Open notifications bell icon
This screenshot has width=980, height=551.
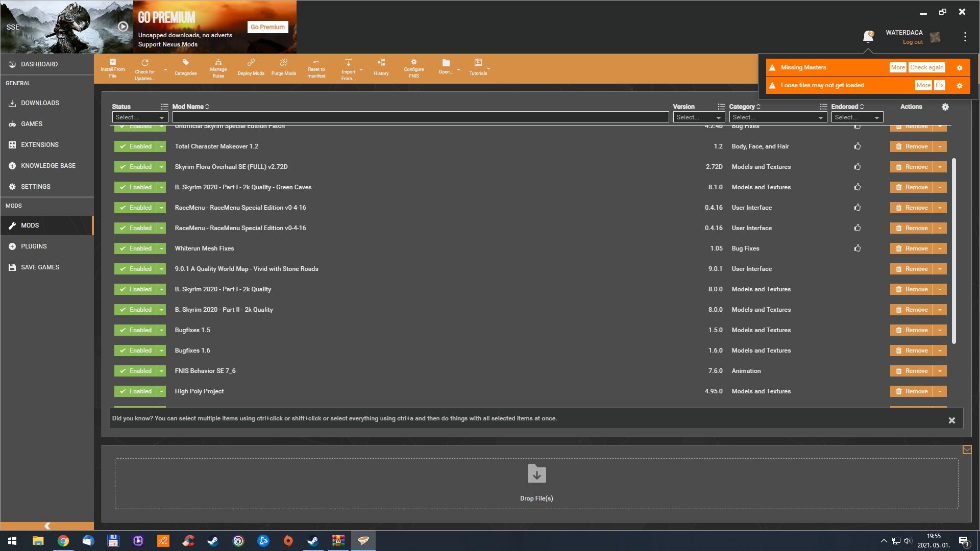coord(868,36)
